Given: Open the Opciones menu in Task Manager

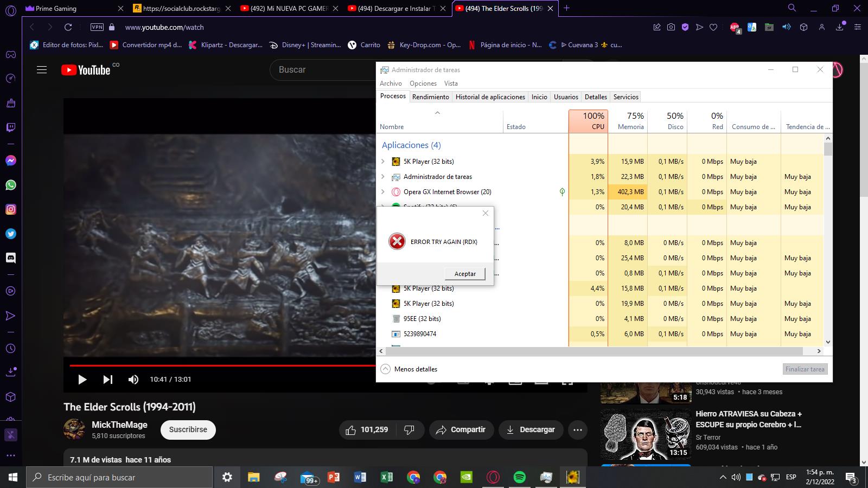Looking at the screenshot, I should [x=423, y=84].
